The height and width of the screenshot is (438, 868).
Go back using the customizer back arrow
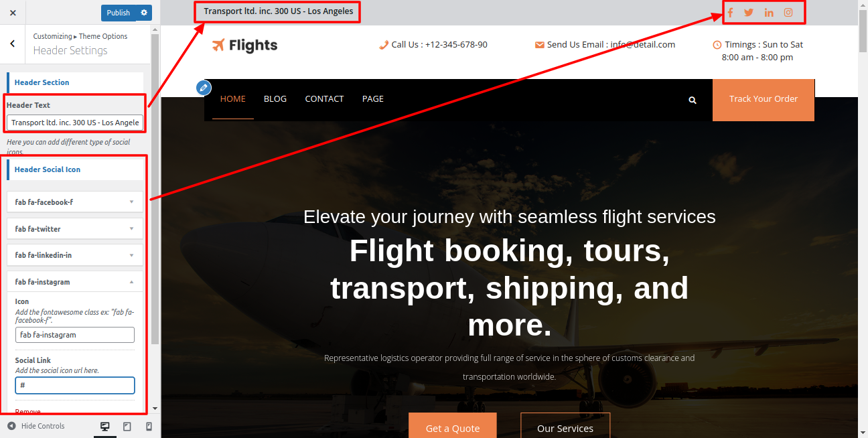pos(13,44)
